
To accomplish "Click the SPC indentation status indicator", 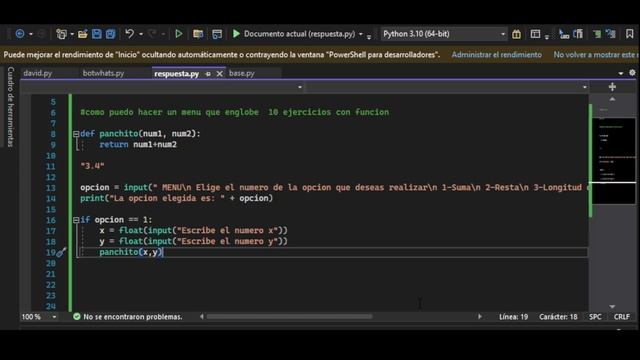I will [x=595, y=317].
